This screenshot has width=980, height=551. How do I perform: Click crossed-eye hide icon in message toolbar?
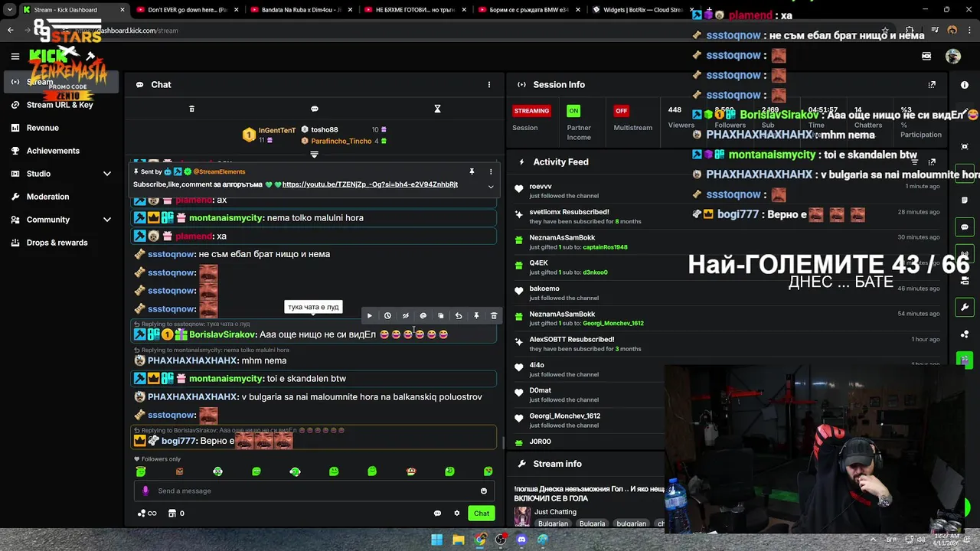pos(405,315)
